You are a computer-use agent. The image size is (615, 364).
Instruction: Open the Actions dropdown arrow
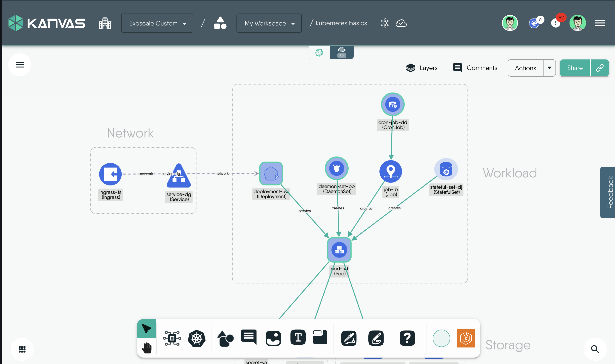coord(550,68)
